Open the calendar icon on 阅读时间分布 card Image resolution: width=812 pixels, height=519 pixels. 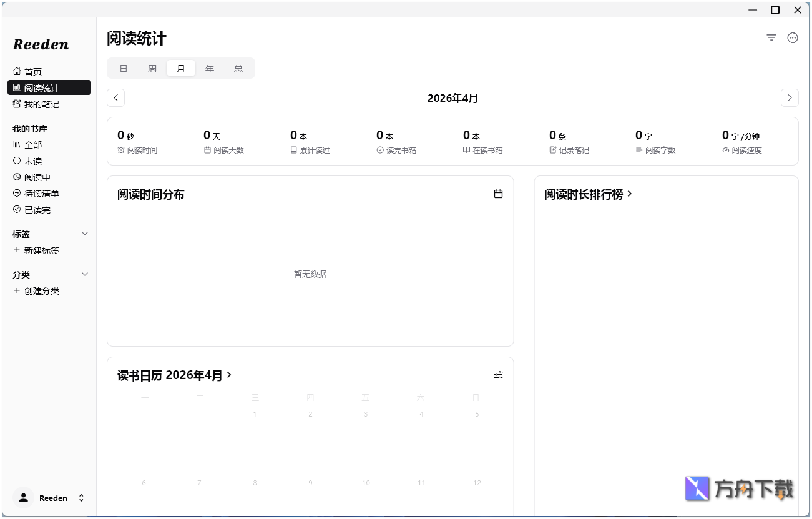click(x=498, y=194)
